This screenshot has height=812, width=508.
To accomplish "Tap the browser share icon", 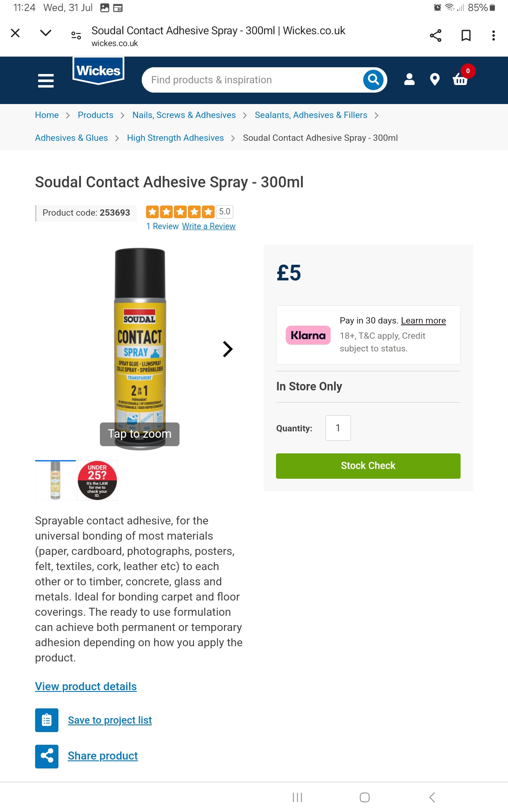I will [436, 36].
